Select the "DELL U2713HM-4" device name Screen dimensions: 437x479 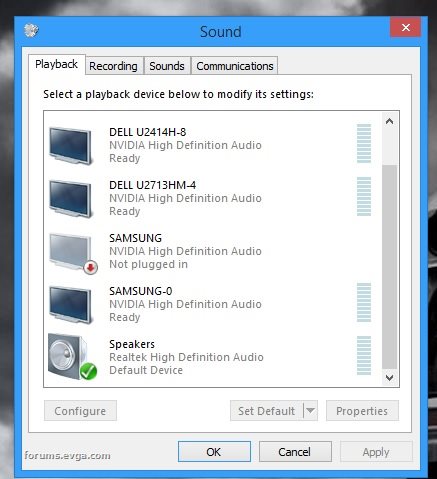point(153,185)
